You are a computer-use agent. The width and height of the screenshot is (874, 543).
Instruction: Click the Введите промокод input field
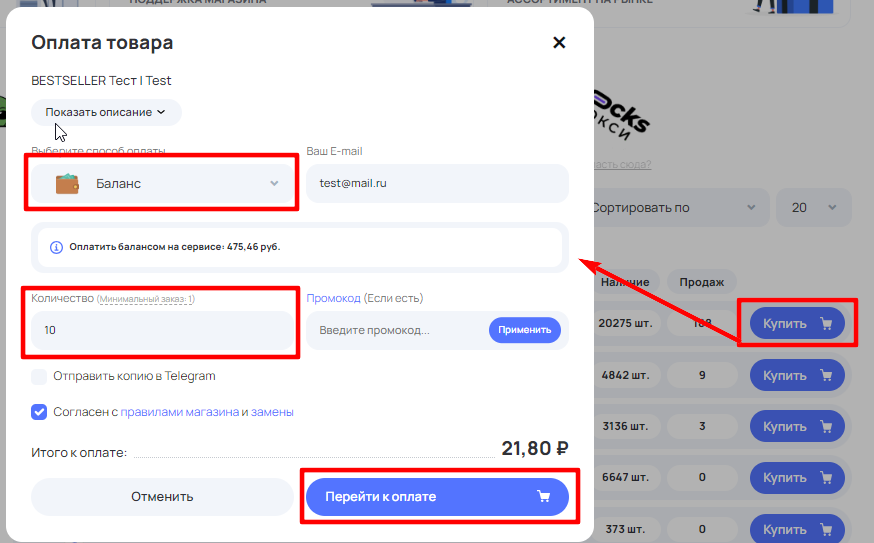coord(397,330)
